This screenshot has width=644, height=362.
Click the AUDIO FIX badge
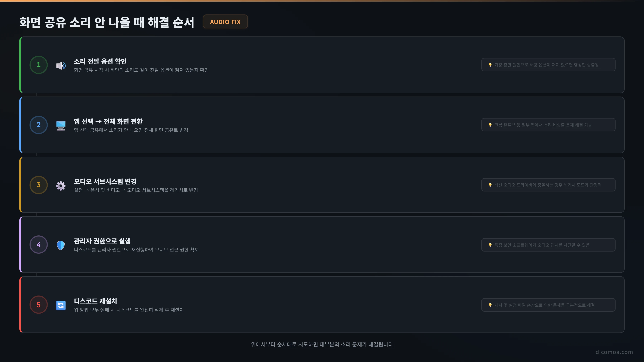click(x=225, y=22)
